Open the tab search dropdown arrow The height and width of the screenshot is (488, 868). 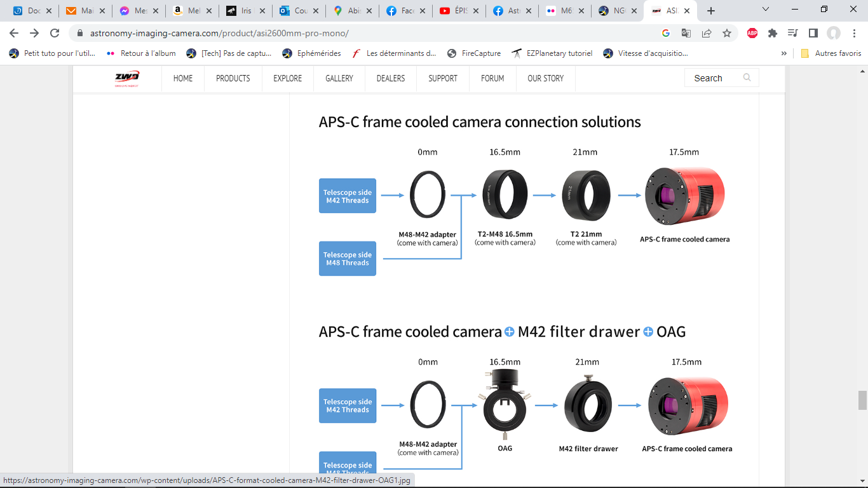(x=766, y=10)
